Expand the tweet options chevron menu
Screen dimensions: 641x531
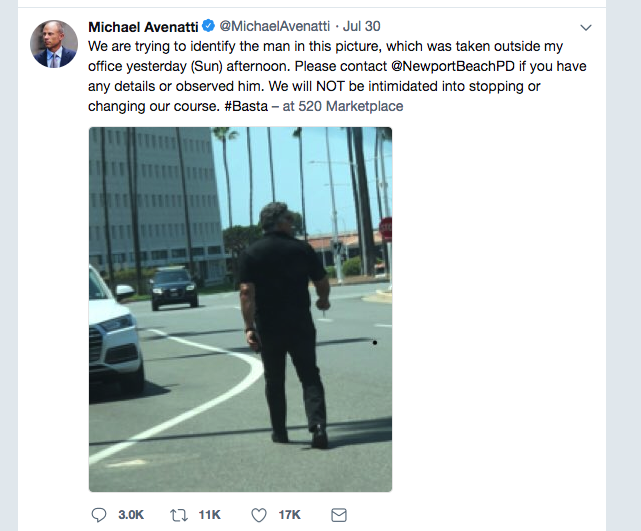coord(586,27)
